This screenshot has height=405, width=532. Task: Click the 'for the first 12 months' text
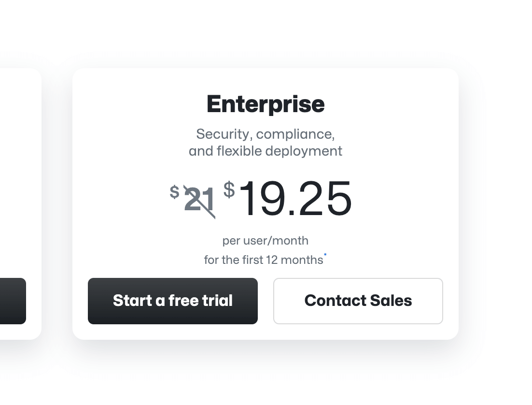coord(263,260)
